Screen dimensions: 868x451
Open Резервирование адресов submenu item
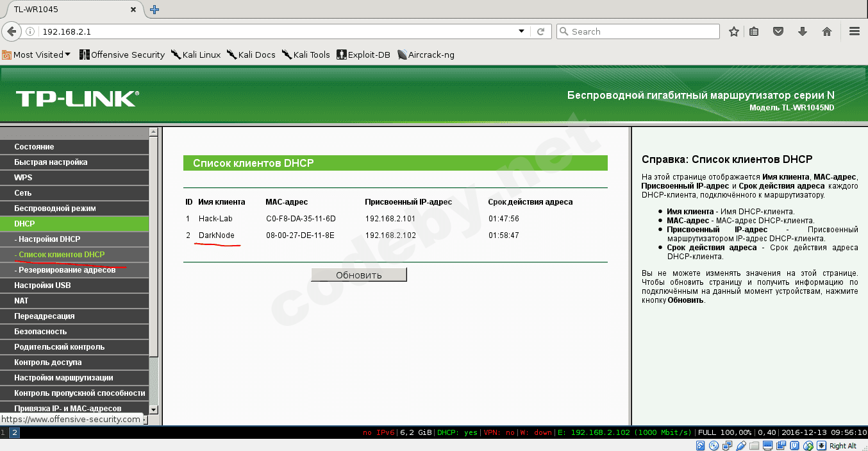click(74, 270)
